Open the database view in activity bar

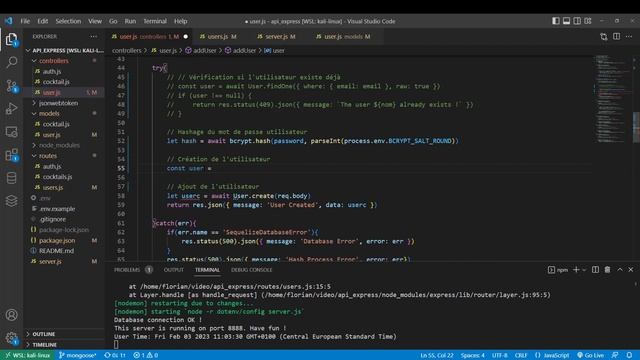[11, 178]
